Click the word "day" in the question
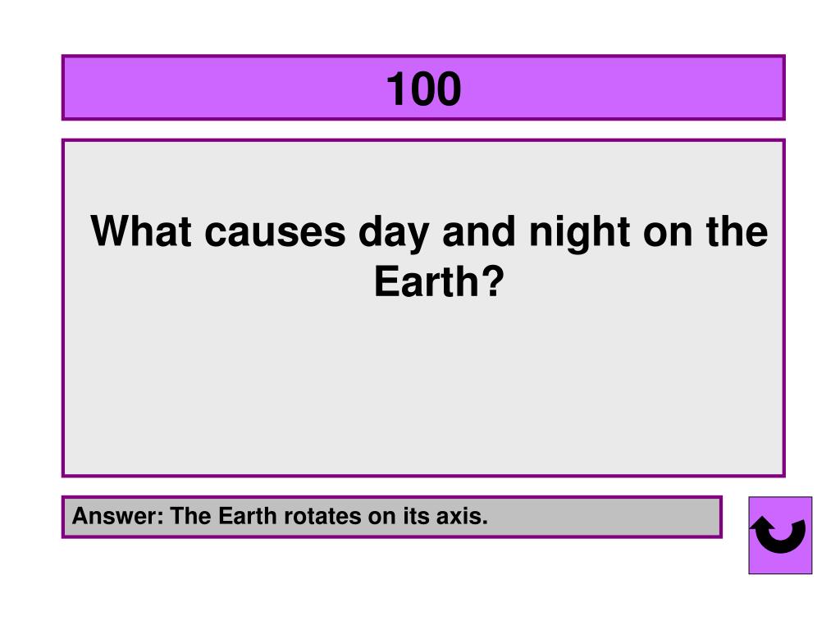The image size is (840, 630). click(x=394, y=233)
